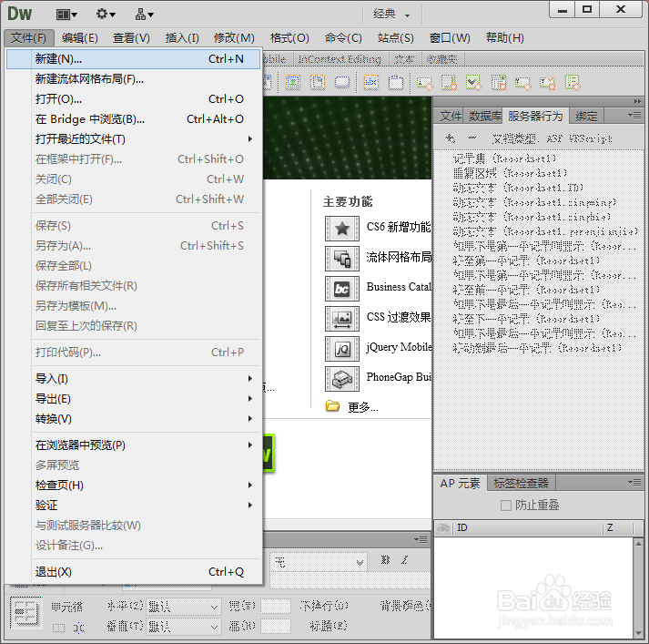Insert a file field from the toolbar

coord(318,82)
